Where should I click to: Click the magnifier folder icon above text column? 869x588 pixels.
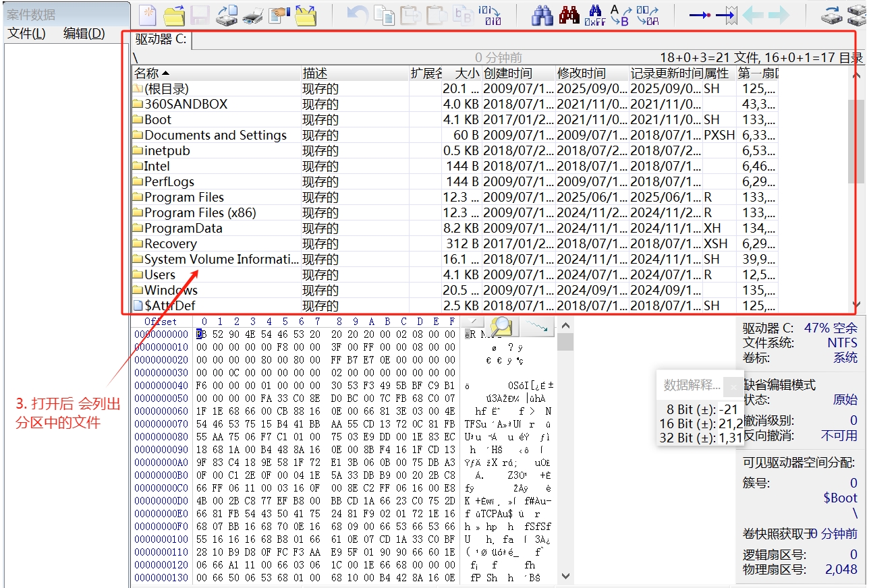tap(501, 326)
